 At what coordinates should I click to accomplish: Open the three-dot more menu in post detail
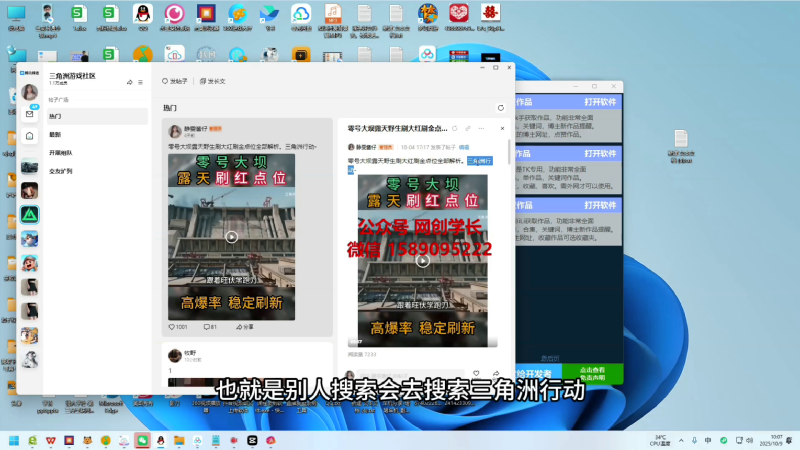pos(482,129)
